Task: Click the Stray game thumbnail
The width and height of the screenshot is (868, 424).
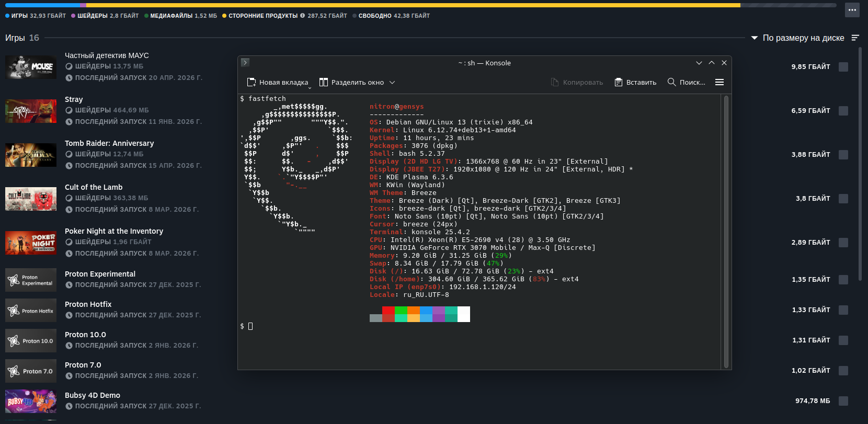Action: (x=31, y=111)
